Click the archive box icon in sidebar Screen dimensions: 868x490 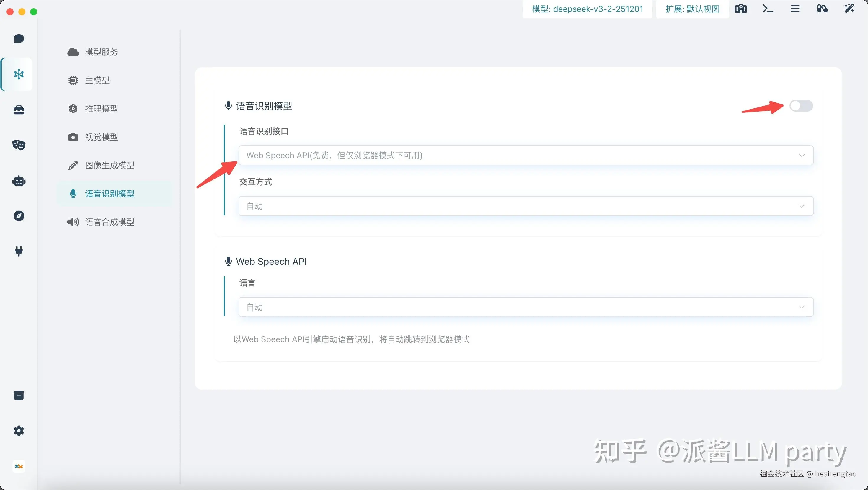[x=19, y=395]
